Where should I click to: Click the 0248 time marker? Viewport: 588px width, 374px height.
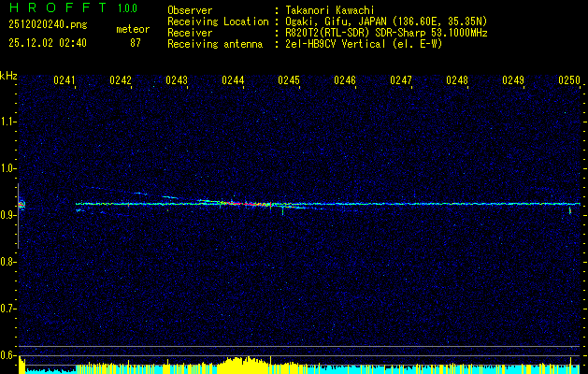457,81
